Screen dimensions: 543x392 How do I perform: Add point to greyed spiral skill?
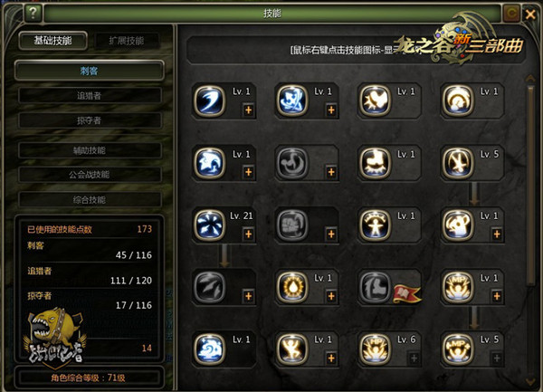coord(331,172)
